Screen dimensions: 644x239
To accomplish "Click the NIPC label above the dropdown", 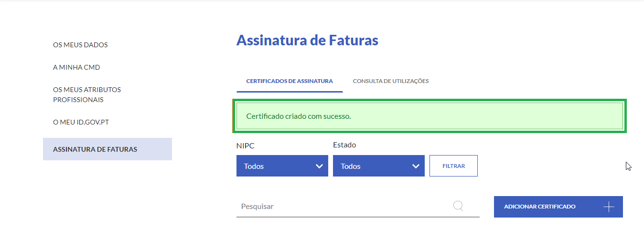I will pos(245,145).
